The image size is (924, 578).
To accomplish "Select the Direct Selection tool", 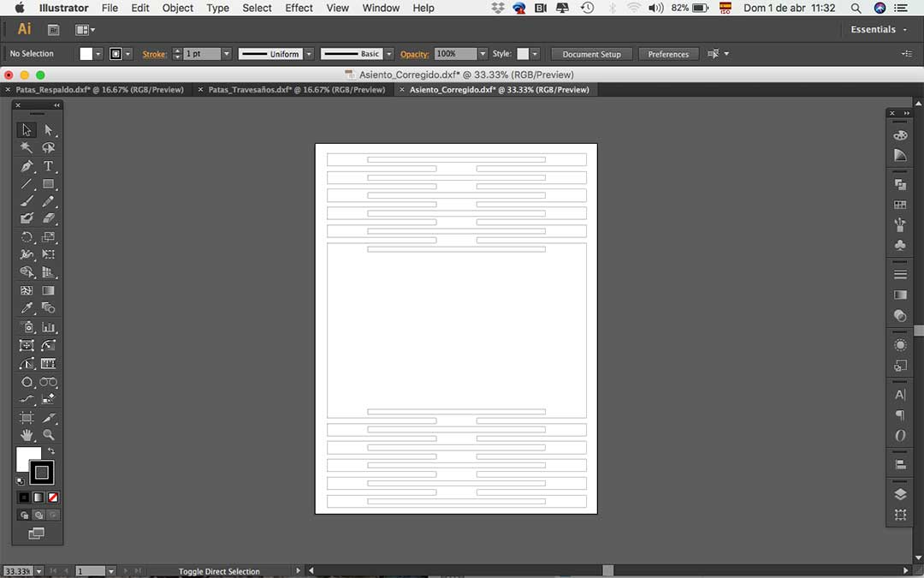I will (48, 130).
